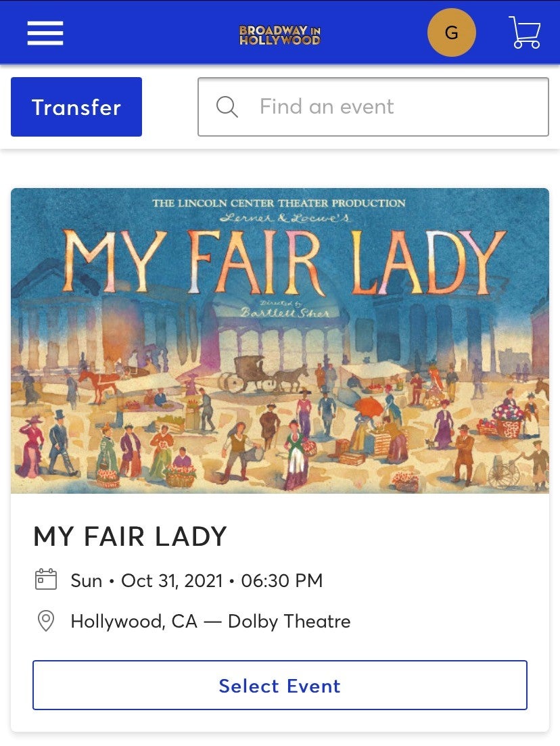Click the MY FAIR LADY event title
560x746 pixels.
pyautogui.click(x=130, y=536)
